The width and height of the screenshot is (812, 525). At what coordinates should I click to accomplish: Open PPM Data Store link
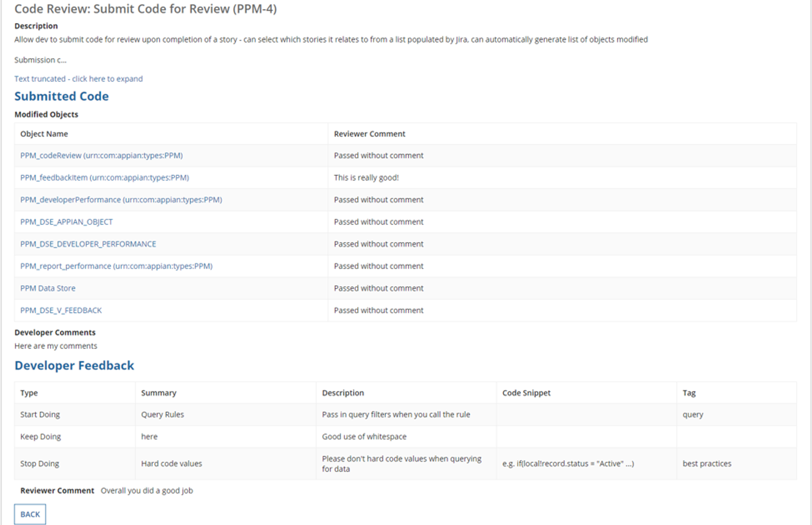pyautogui.click(x=48, y=288)
